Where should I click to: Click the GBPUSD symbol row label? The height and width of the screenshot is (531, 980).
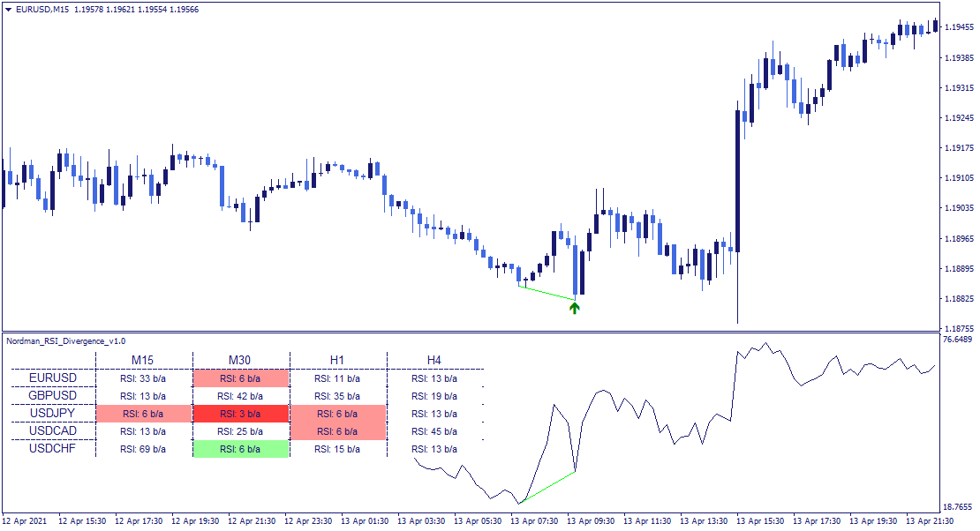point(53,395)
